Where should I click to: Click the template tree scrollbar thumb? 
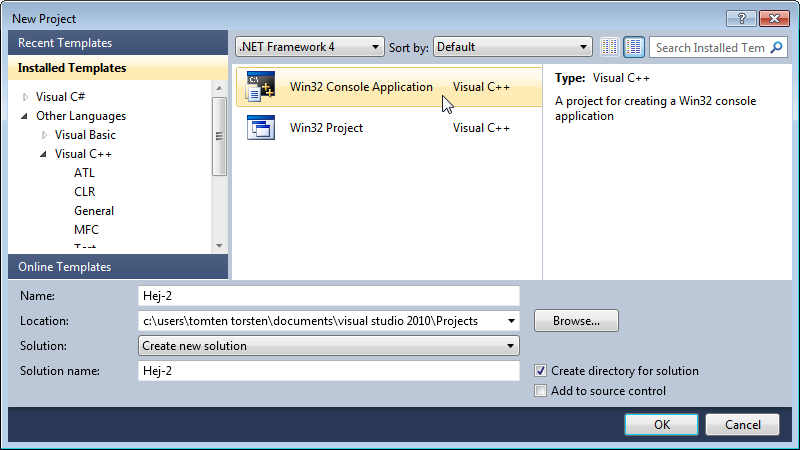tap(219, 136)
